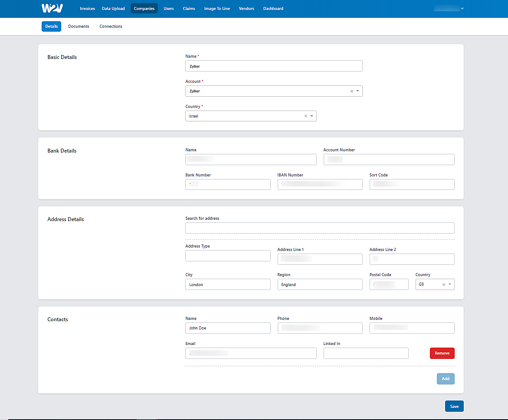Go to the Dashboard page
508x420 pixels.
click(273, 8)
